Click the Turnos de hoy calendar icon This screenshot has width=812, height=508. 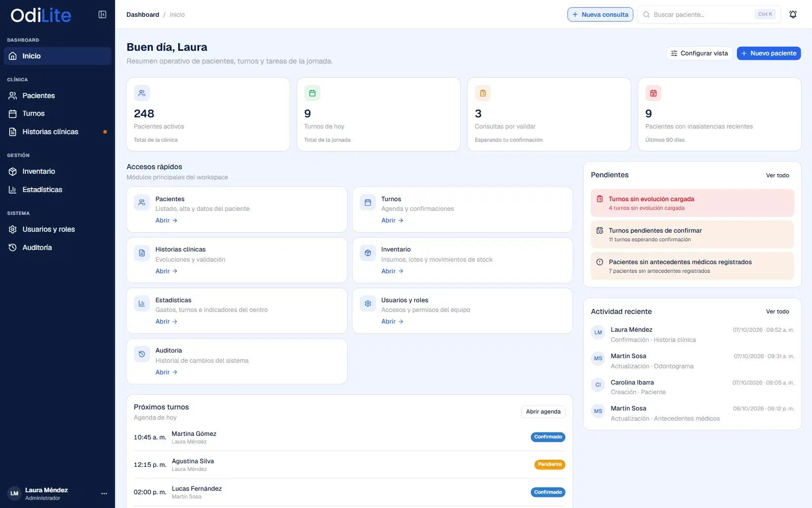[x=312, y=93]
